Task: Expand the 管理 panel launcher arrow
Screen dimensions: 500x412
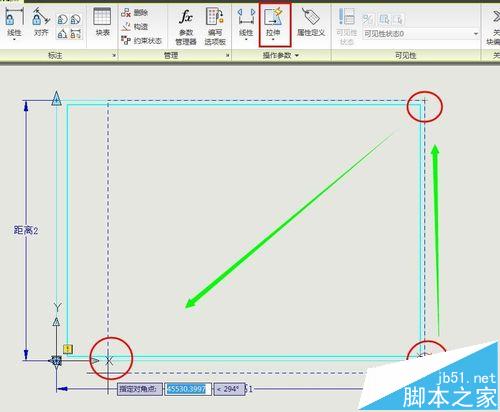Action: pyautogui.click(x=228, y=55)
